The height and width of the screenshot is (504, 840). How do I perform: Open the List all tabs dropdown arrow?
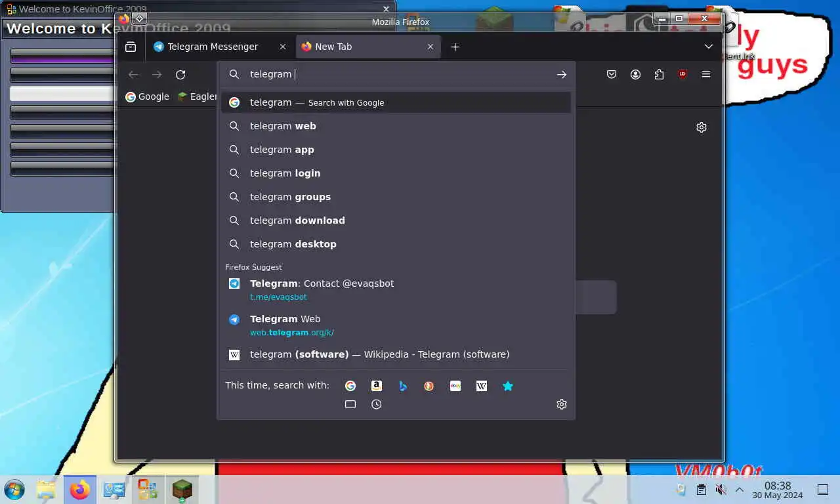click(709, 47)
